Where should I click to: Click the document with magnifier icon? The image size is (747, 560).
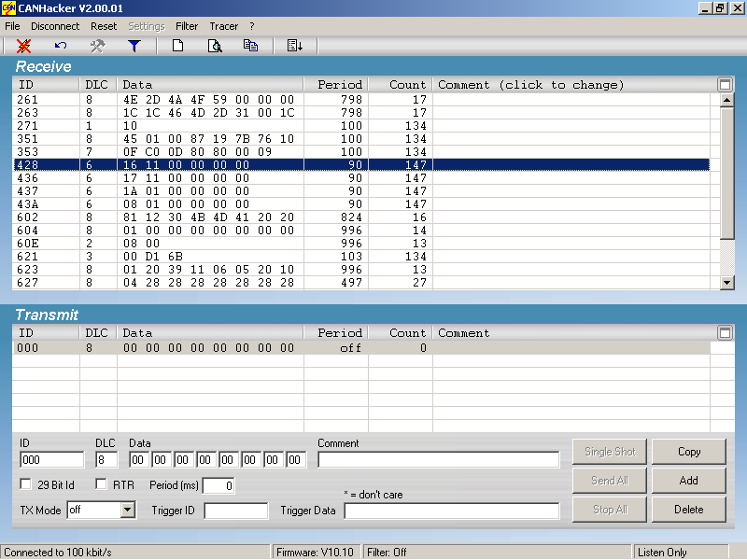click(x=215, y=46)
